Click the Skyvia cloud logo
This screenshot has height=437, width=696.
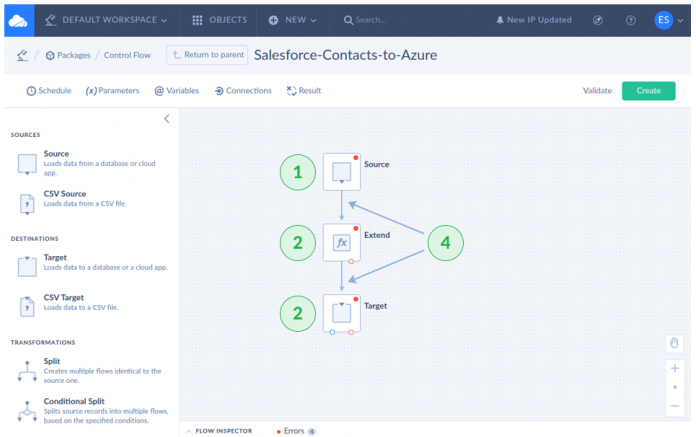coord(18,20)
